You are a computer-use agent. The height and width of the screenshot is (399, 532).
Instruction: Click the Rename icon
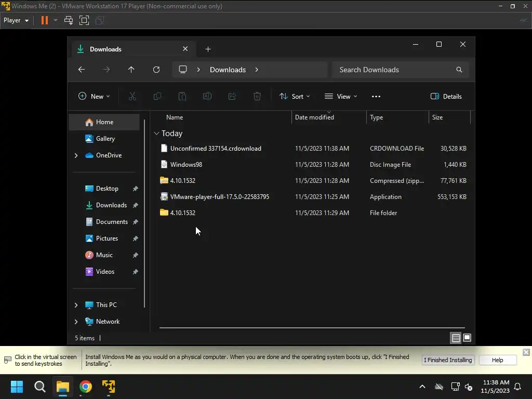point(207,96)
